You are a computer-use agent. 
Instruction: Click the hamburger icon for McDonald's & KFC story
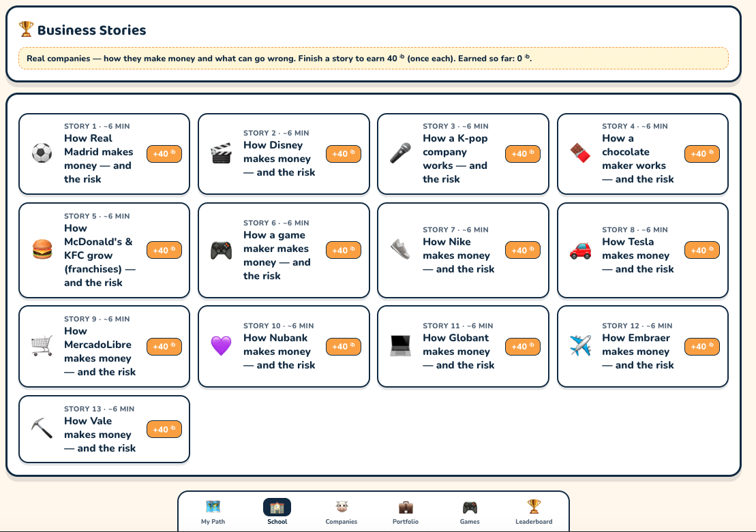click(x=42, y=250)
